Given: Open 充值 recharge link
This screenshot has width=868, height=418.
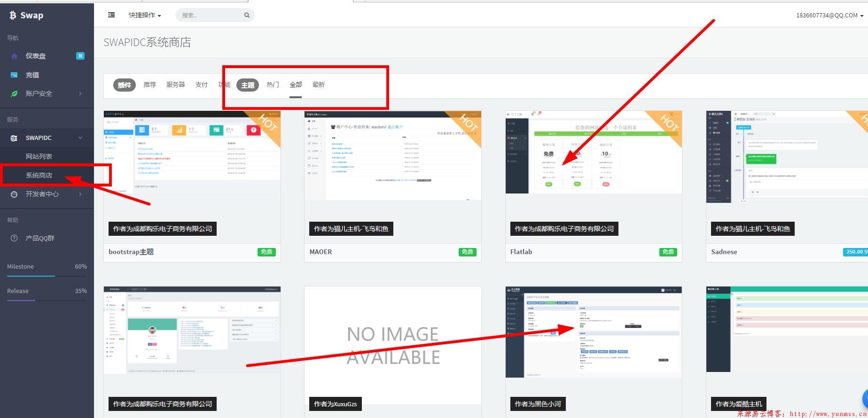Looking at the screenshot, I should pos(32,75).
